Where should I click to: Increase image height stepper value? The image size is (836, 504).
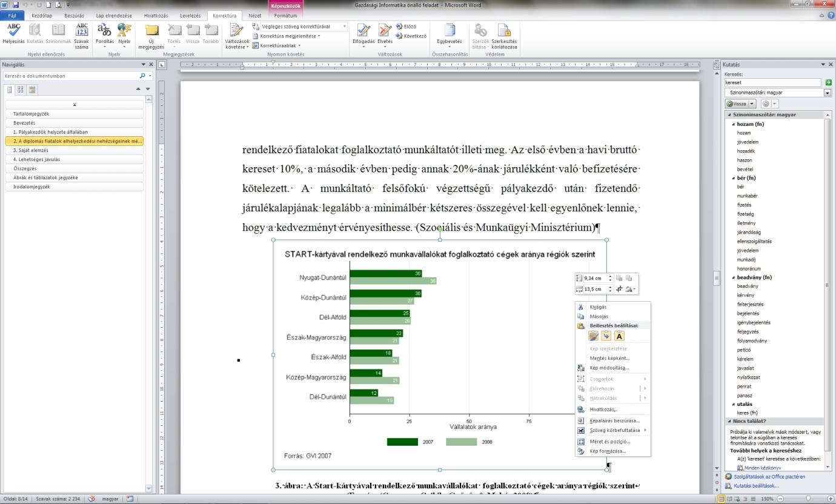pyautogui.click(x=610, y=276)
